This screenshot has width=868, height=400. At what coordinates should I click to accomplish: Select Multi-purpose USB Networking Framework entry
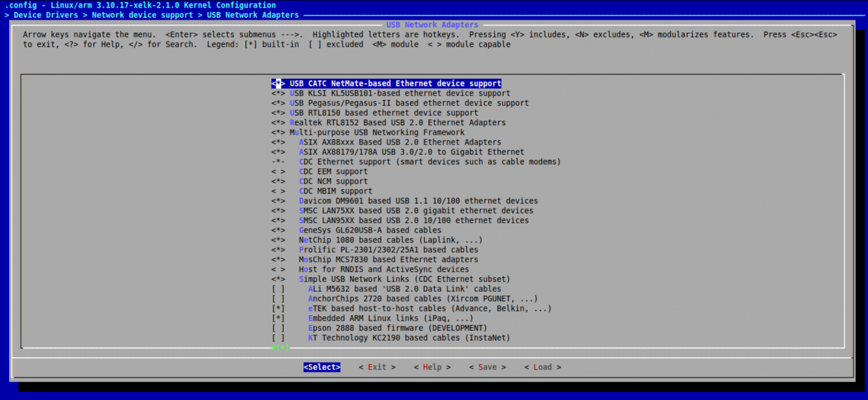[377, 133]
